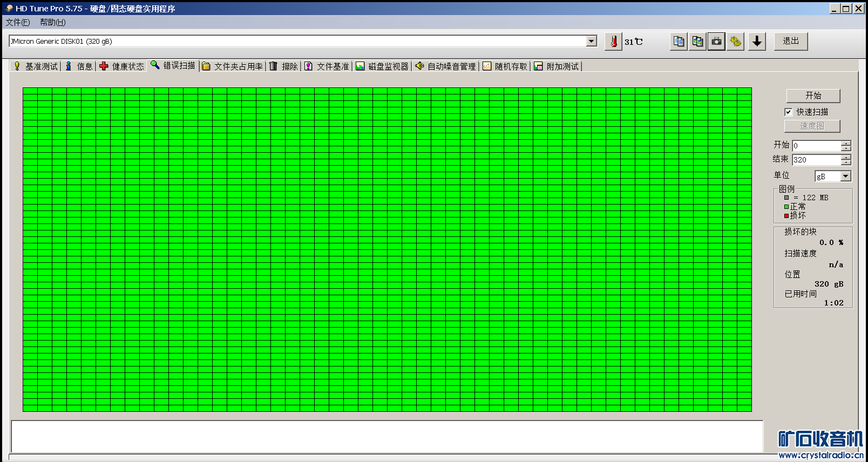
Task: Click the 速度图 button
Action: tap(812, 126)
